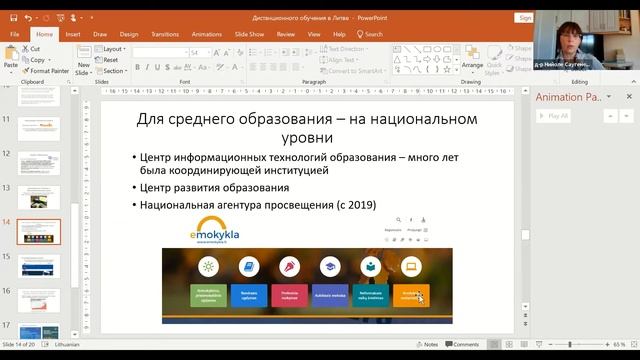Click the Copy command
Screen dimensions: 640x360
click(33, 60)
